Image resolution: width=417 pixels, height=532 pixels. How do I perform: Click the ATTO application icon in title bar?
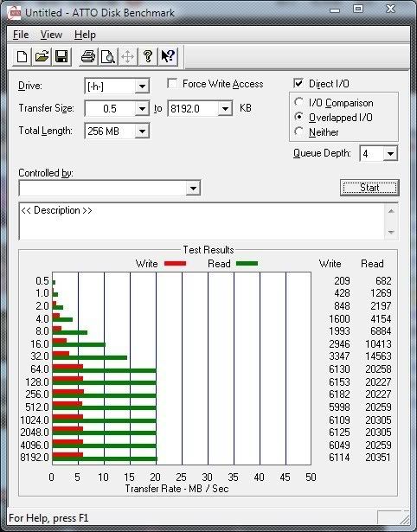point(14,13)
